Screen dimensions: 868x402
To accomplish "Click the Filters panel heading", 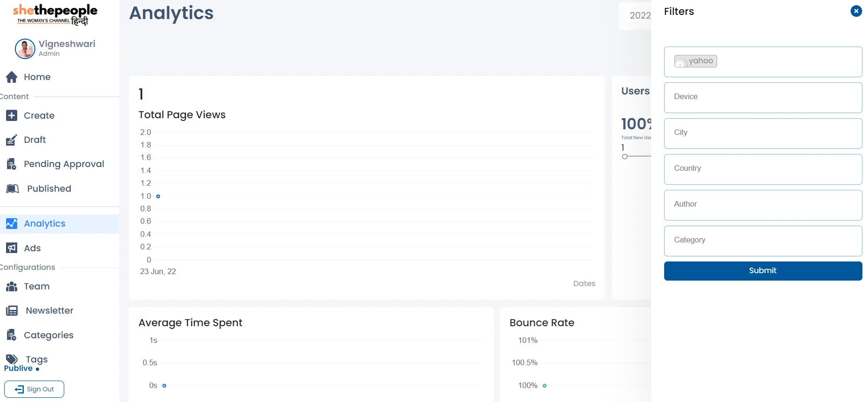I will 679,11.
